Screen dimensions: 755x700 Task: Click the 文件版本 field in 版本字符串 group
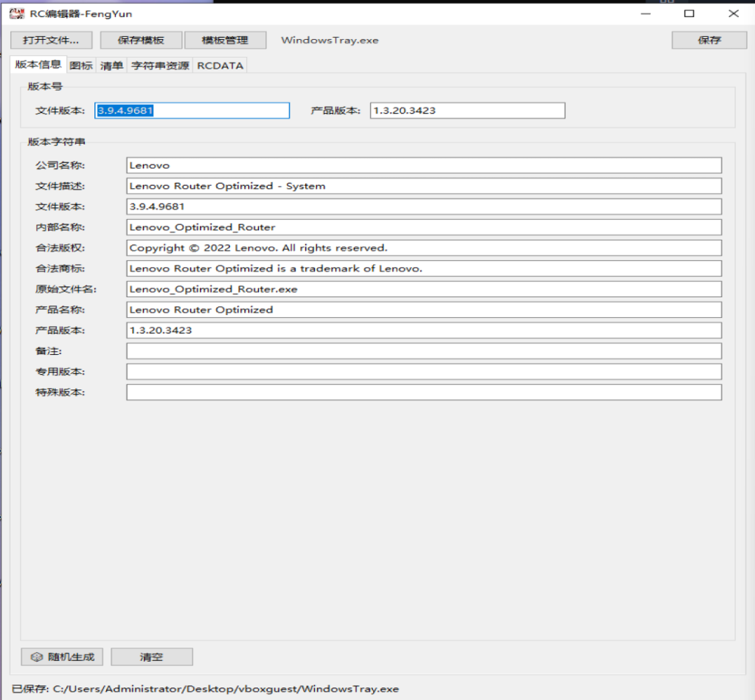[x=424, y=207]
